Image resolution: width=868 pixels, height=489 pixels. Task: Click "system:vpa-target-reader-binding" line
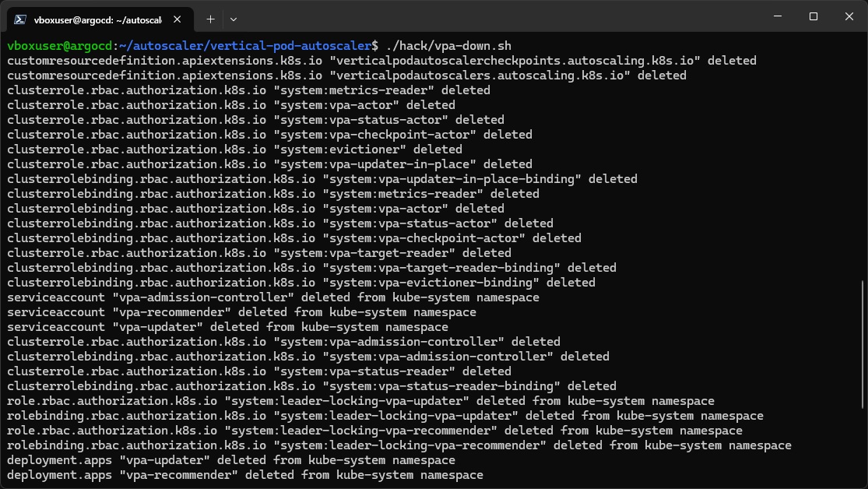(311, 268)
